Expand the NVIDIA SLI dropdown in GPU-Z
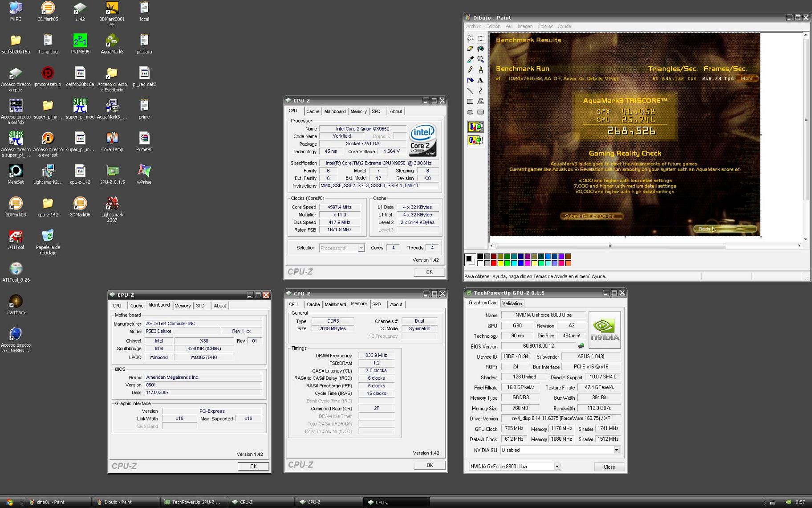The height and width of the screenshot is (508, 812). 617,450
